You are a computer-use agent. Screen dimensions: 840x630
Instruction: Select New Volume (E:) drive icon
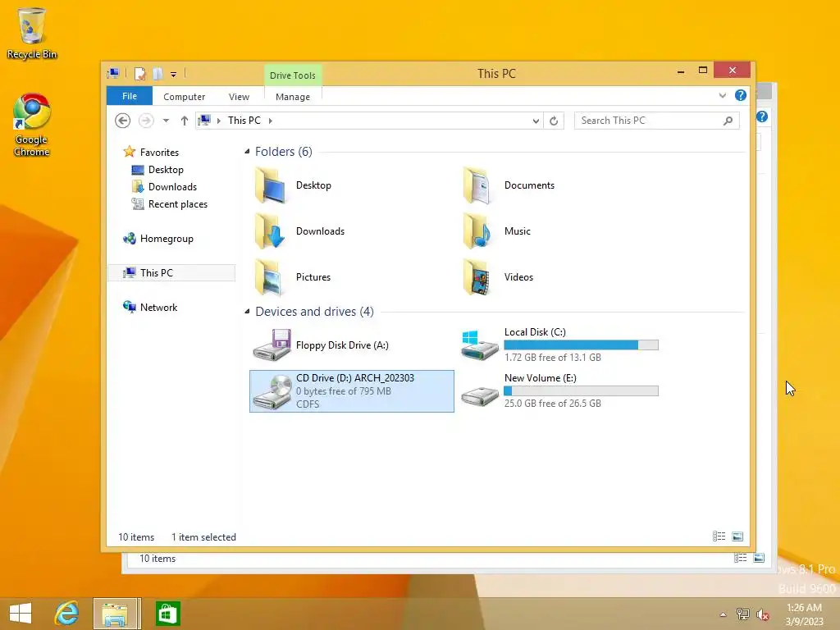[x=480, y=395]
